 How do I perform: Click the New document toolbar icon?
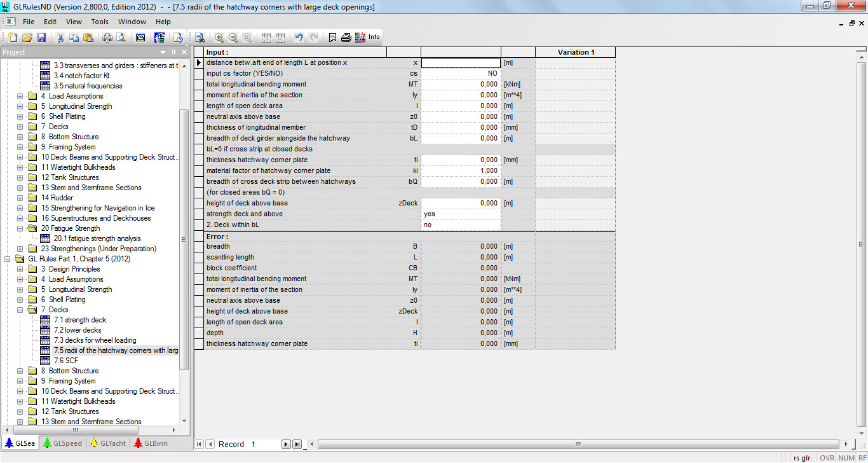click(13, 38)
